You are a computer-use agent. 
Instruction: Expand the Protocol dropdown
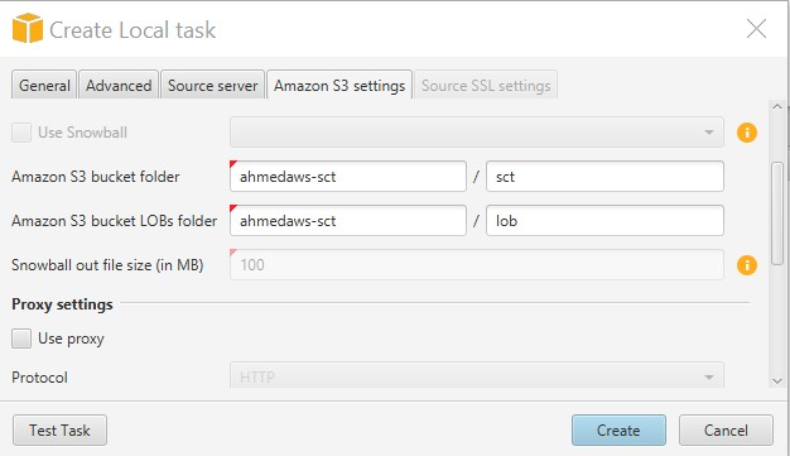pyautogui.click(x=477, y=378)
